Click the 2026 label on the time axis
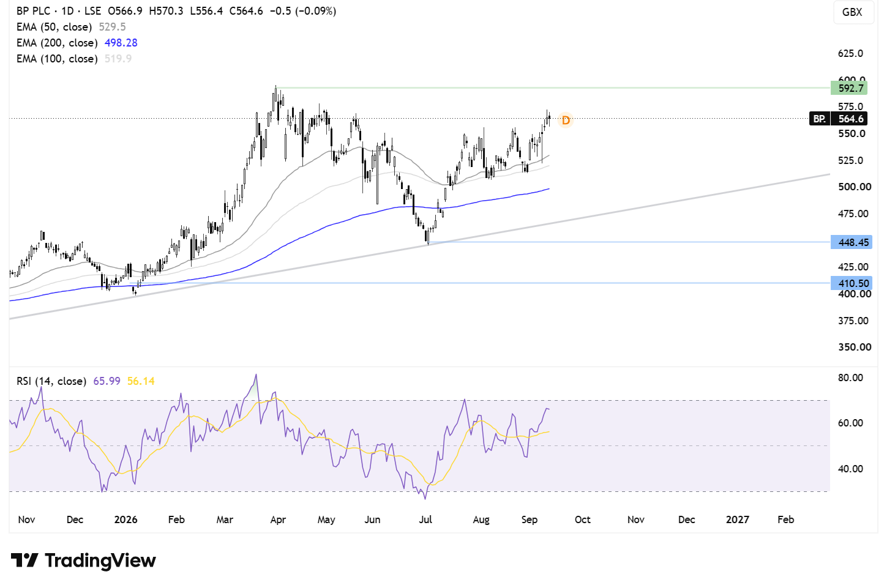This screenshot has height=588, width=887. pos(126,519)
